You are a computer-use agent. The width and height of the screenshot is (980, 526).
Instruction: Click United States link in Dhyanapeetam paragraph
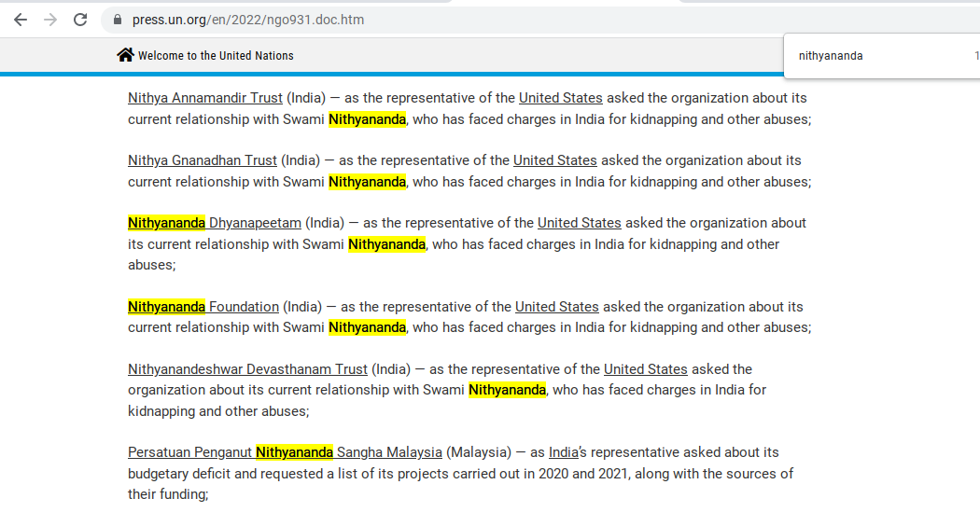point(580,223)
